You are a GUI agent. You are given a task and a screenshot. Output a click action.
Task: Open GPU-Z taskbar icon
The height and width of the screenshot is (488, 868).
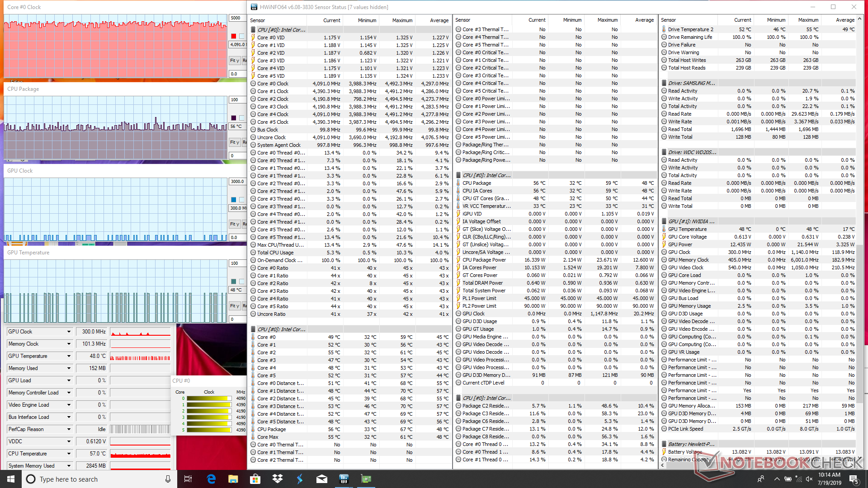point(366,479)
